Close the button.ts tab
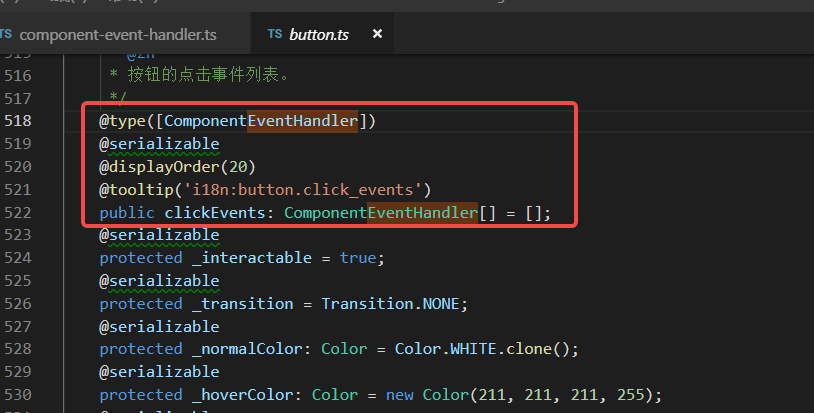 click(377, 34)
